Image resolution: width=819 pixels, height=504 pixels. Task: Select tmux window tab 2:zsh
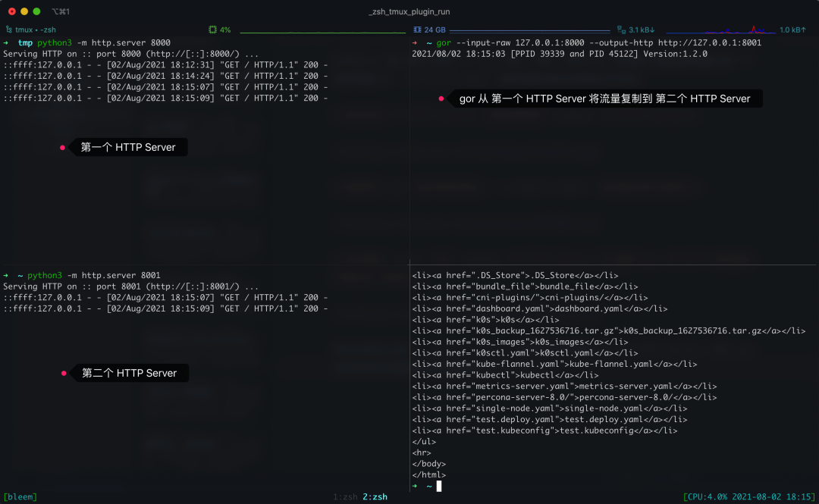click(x=375, y=496)
